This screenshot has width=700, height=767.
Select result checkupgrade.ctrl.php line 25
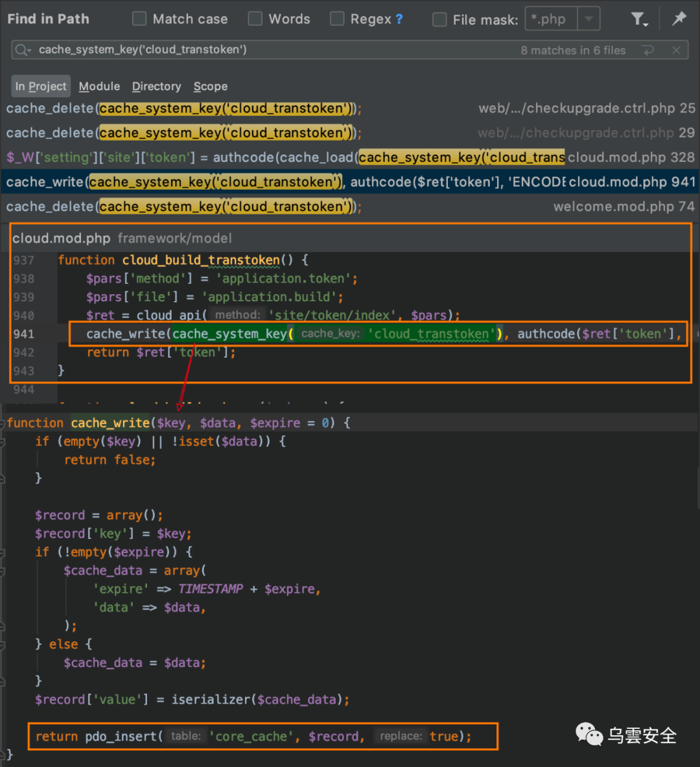[350, 108]
